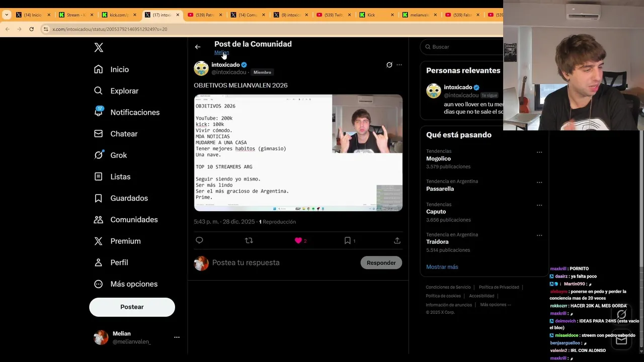Viewport: 644px width, 362px height.
Task: Click floating messages envelope icon
Action: coord(621,340)
